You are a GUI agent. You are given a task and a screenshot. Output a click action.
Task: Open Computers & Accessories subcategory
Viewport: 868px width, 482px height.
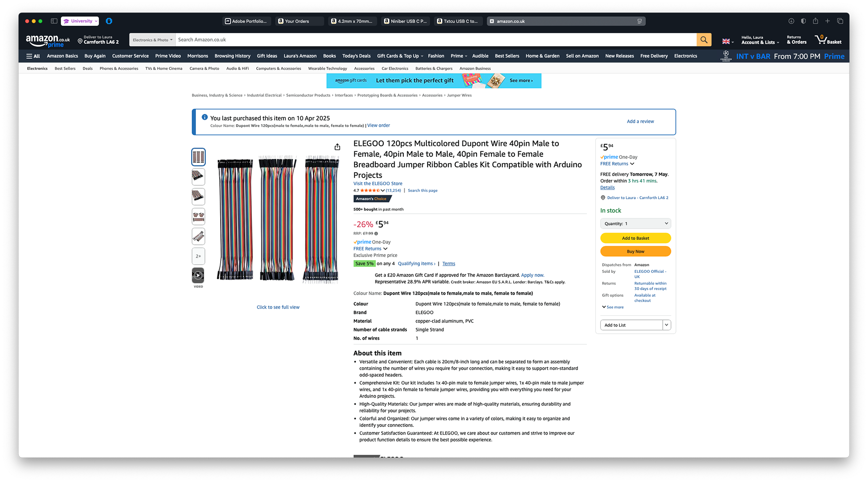278,69
